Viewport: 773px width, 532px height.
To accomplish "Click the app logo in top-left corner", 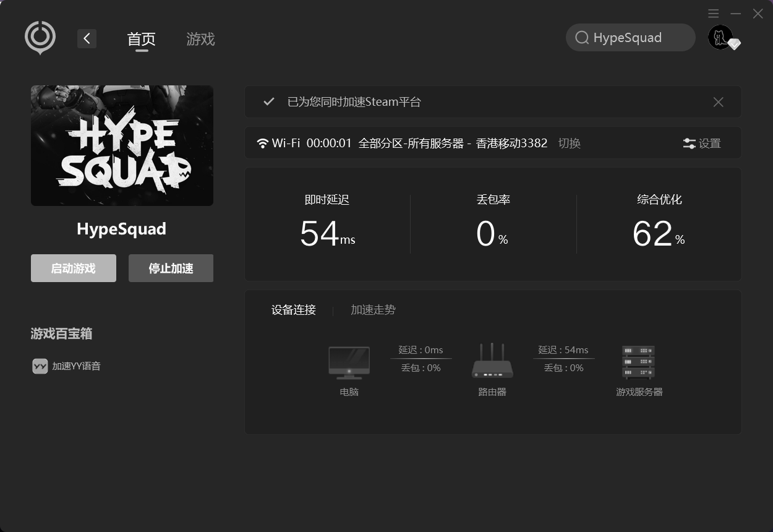I will pyautogui.click(x=40, y=38).
